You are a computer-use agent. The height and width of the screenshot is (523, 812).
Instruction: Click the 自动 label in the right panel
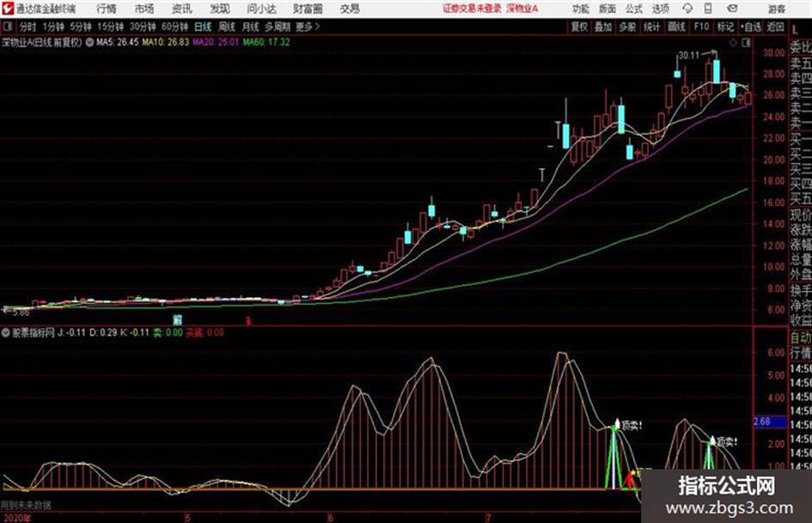[x=801, y=338]
